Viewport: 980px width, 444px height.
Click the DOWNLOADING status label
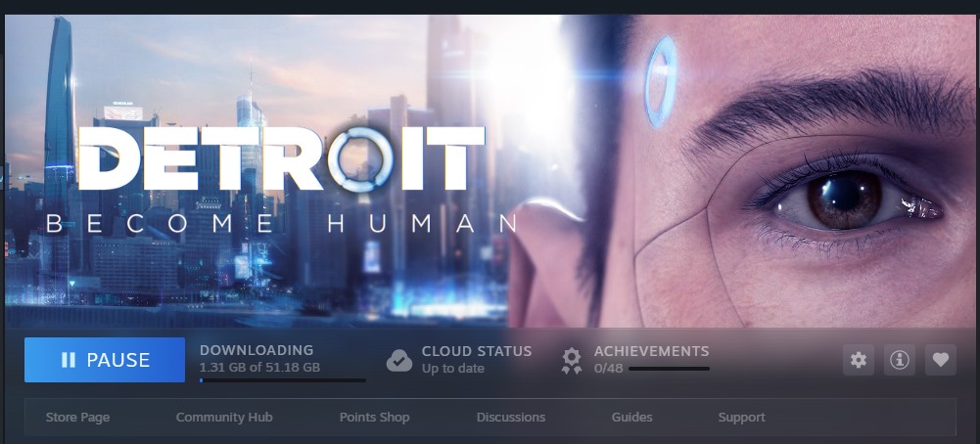[x=257, y=350]
